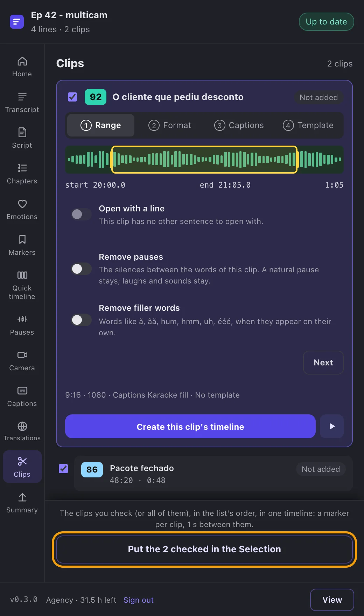Switch to the Format step tab
364x616 pixels.
(x=170, y=125)
